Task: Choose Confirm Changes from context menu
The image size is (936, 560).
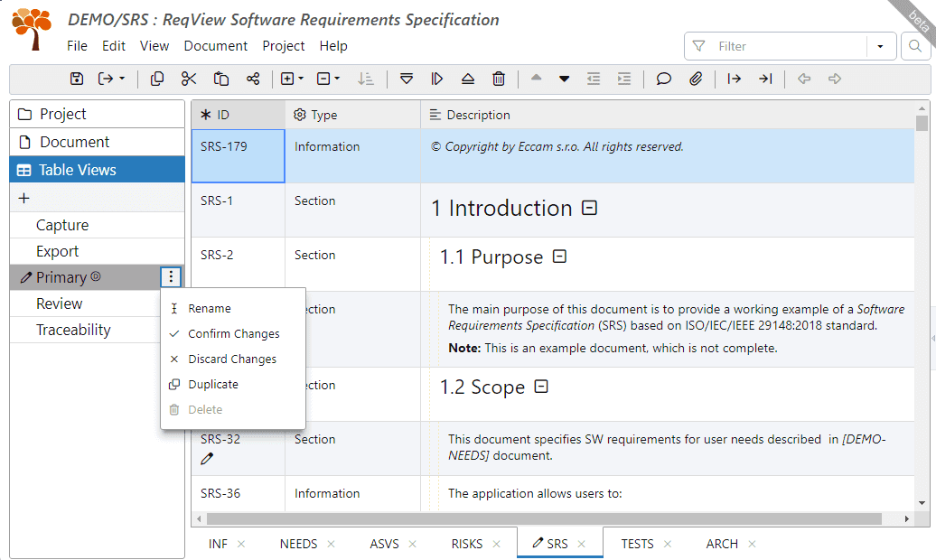Action: (x=233, y=333)
